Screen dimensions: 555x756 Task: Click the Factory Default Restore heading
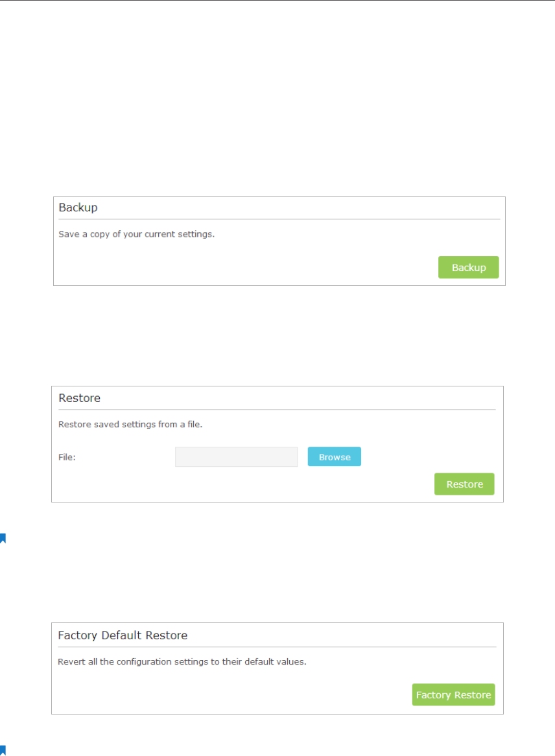(123, 635)
